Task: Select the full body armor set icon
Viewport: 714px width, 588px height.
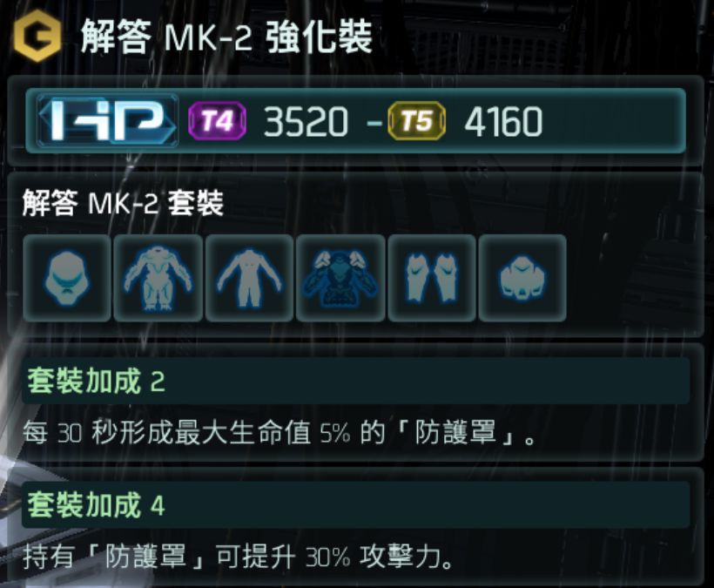Action: [158, 278]
